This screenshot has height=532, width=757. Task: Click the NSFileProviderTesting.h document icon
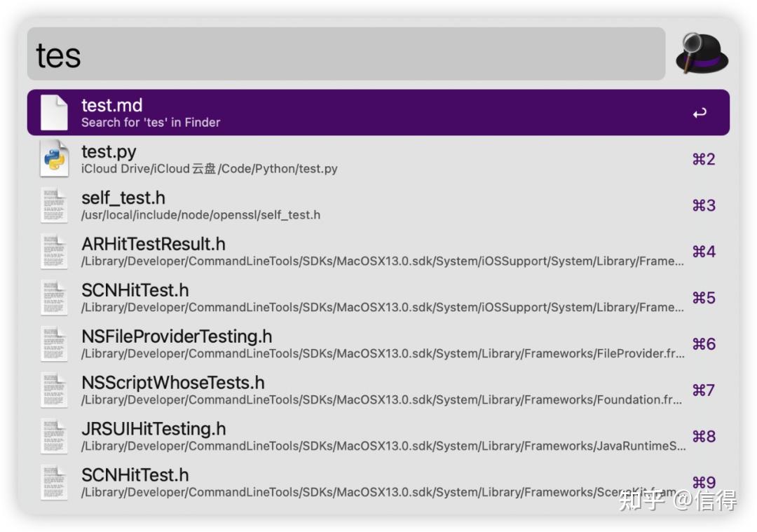click(54, 343)
